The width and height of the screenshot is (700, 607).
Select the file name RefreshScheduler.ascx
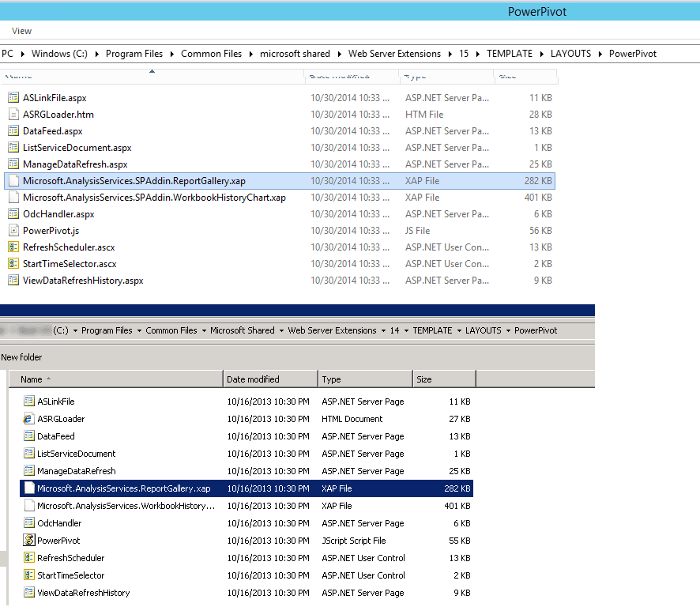(x=69, y=247)
